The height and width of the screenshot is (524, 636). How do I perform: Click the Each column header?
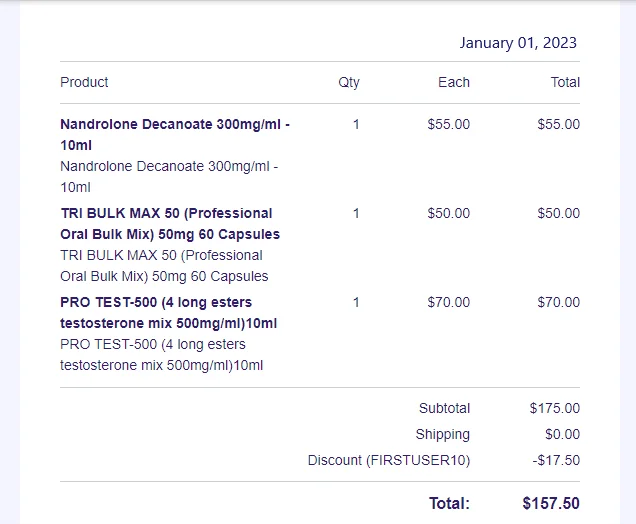click(453, 82)
